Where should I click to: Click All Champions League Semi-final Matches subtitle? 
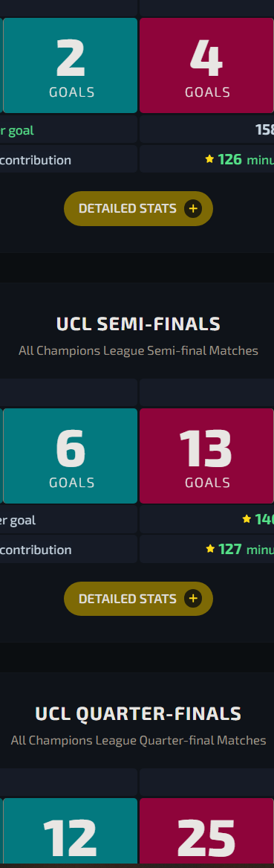tap(138, 350)
